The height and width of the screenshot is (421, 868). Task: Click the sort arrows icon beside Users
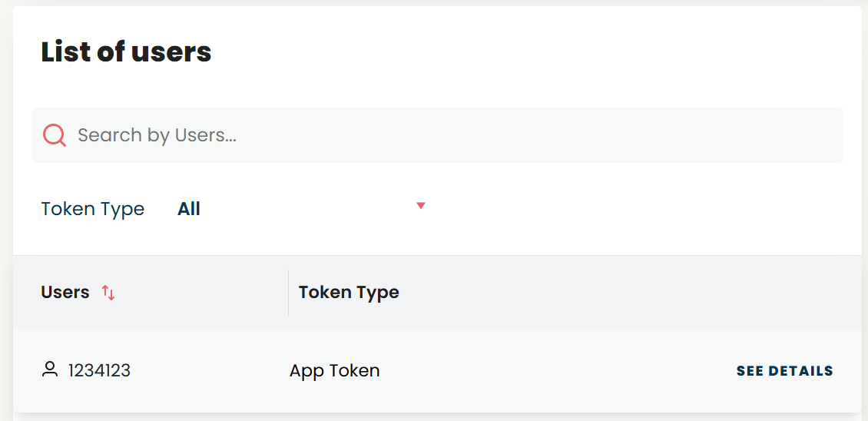pos(108,293)
